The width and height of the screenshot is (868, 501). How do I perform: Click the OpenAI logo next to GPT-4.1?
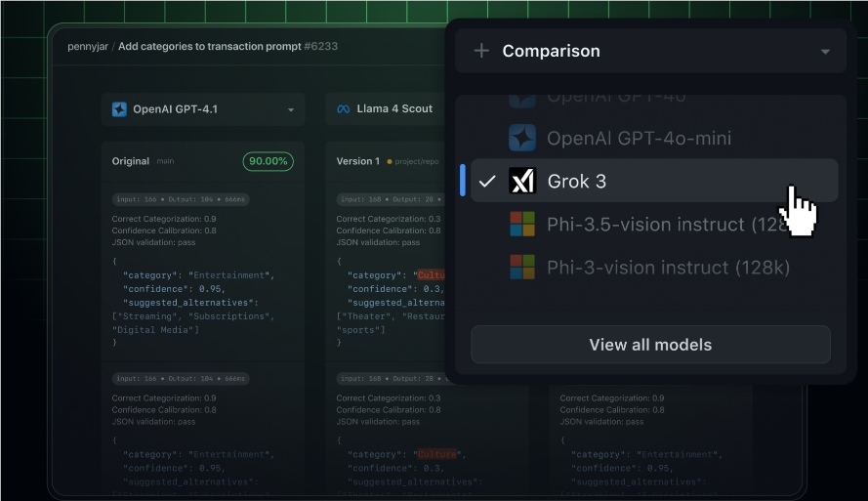(x=120, y=109)
